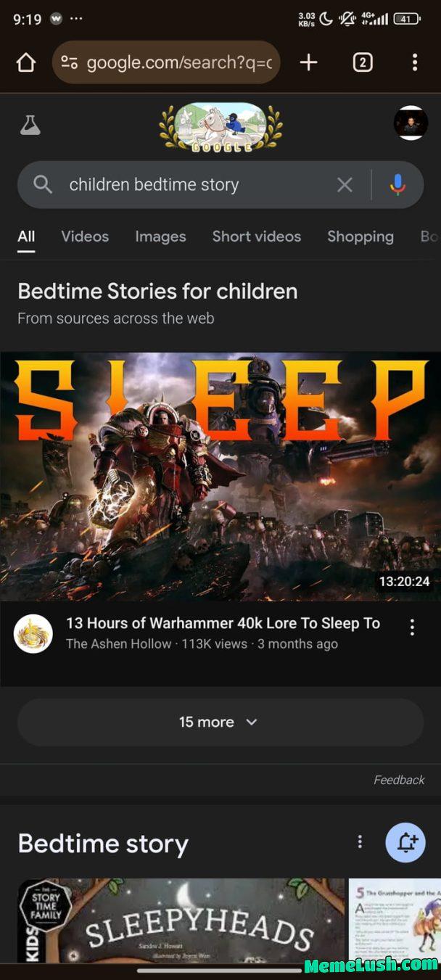Expand the 15 more results

[x=220, y=722]
